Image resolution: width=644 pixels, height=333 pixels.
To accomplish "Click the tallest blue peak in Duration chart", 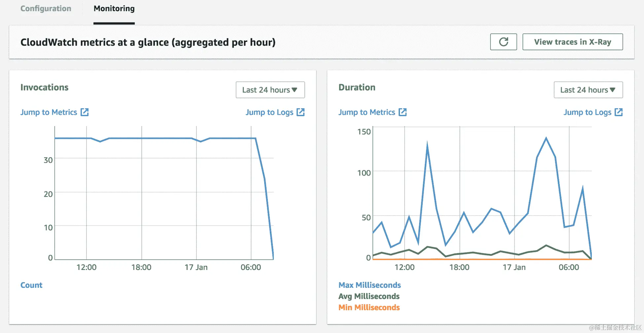I will tap(546, 138).
